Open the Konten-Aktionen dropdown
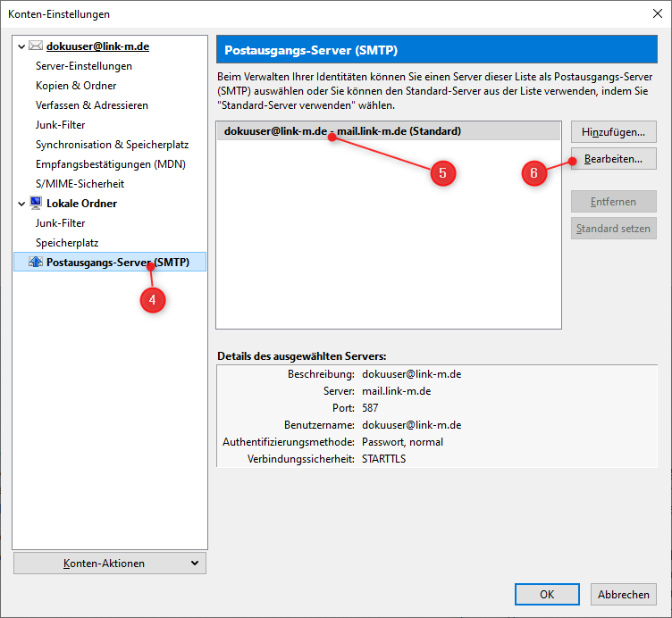This screenshot has width=672, height=618. click(110, 563)
